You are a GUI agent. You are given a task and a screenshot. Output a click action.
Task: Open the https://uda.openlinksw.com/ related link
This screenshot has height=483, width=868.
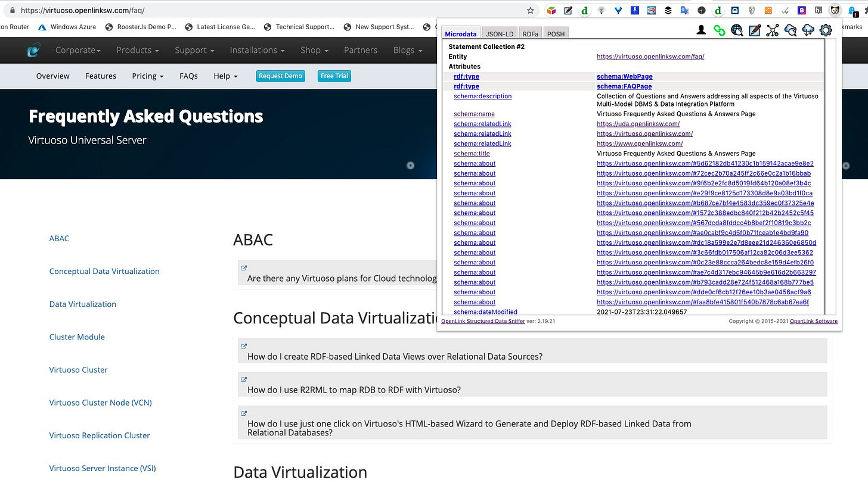638,124
